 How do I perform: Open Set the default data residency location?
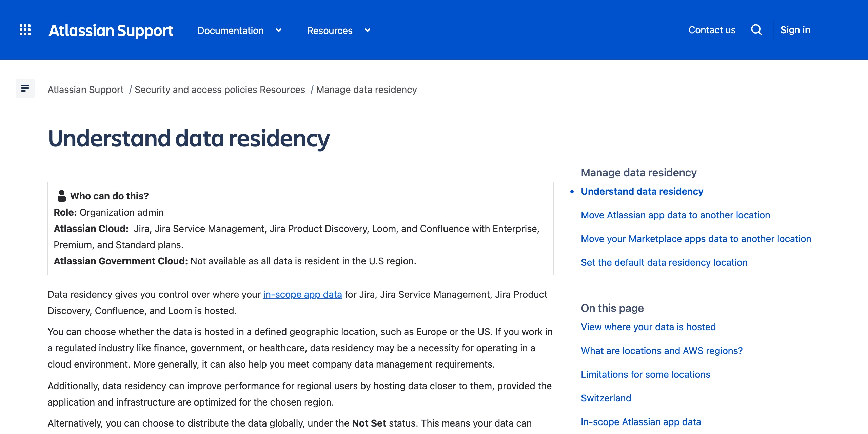(x=664, y=262)
